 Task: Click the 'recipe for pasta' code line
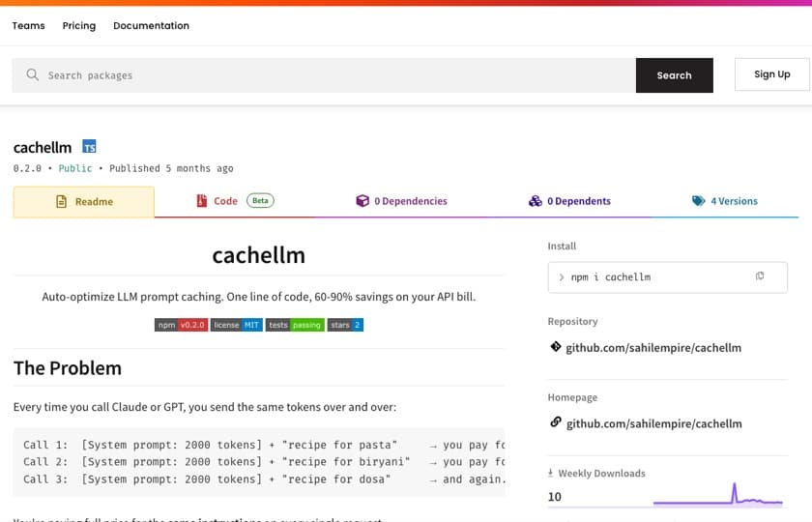point(264,445)
